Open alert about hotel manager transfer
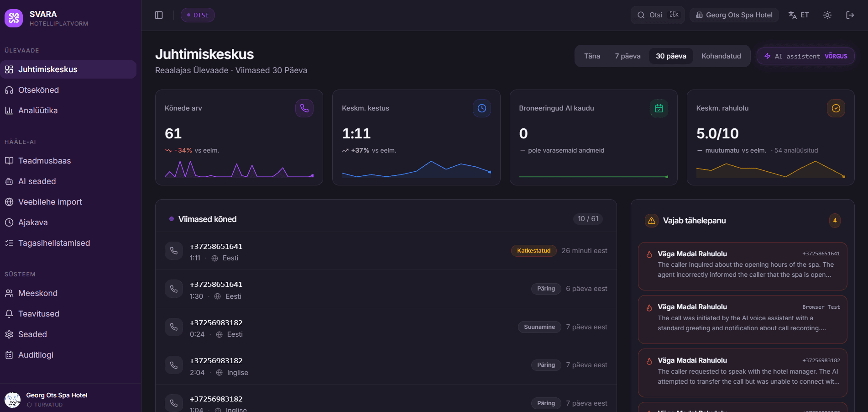Viewport: 868px width, 412px height. pyautogui.click(x=743, y=373)
